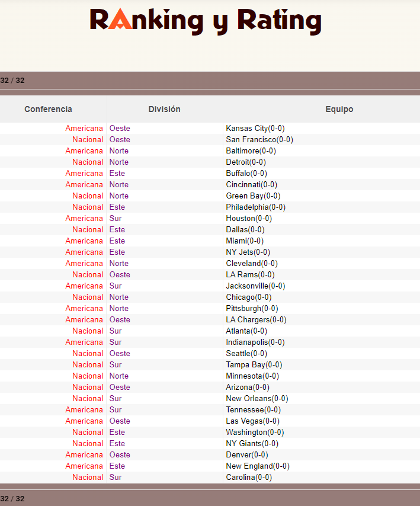This screenshot has width=420, height=506.
Task: Click Sur division in the Jacksonville row
Action: coord(116,286)
